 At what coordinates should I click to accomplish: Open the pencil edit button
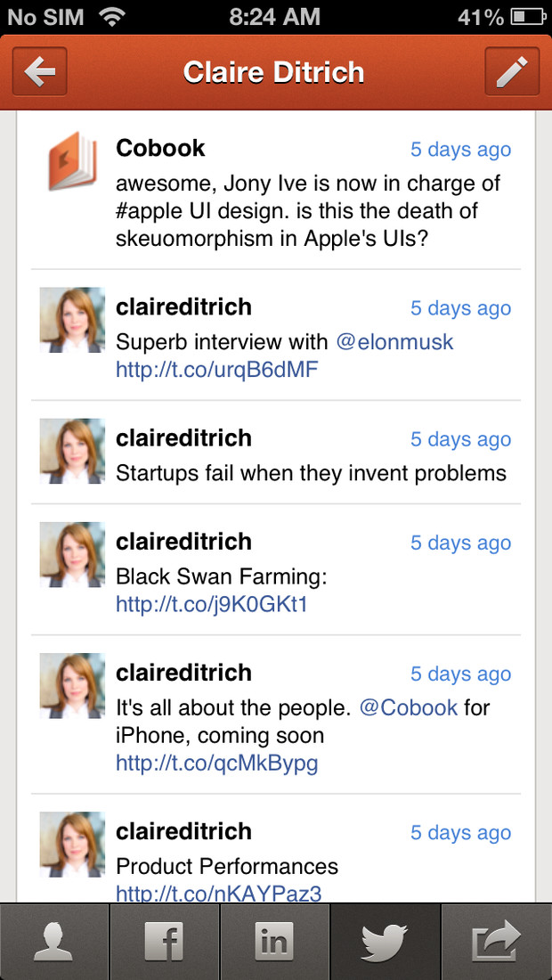512,71
